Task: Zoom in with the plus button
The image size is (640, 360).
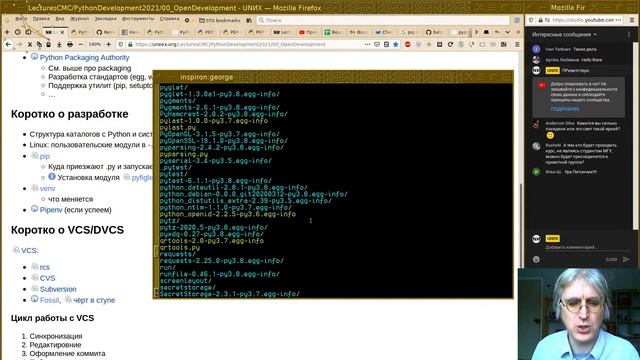Action: 109,44
